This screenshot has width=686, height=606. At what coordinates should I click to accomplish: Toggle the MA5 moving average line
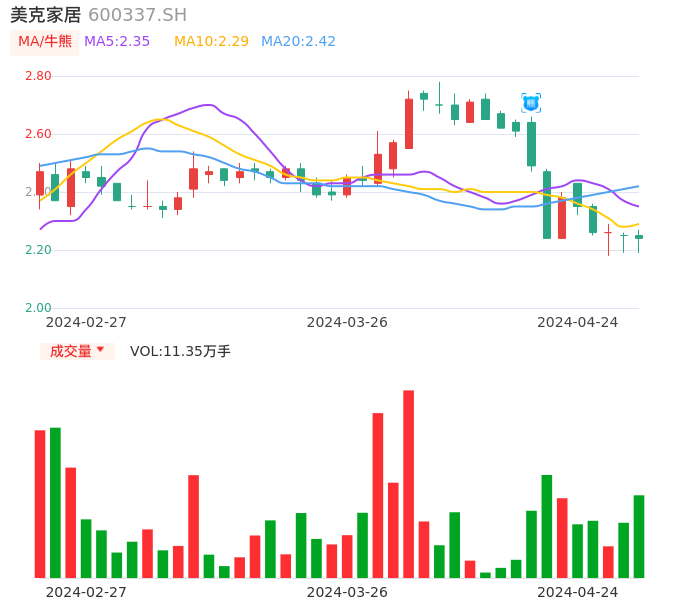click(117, 42)
